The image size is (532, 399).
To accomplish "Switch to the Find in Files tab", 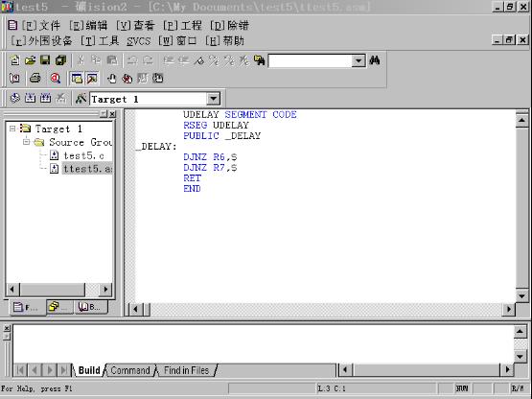I will pos(186,370).
